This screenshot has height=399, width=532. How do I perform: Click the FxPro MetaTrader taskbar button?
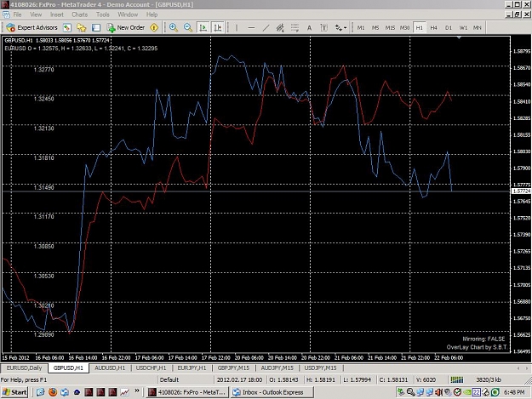(x=187, y=392)
